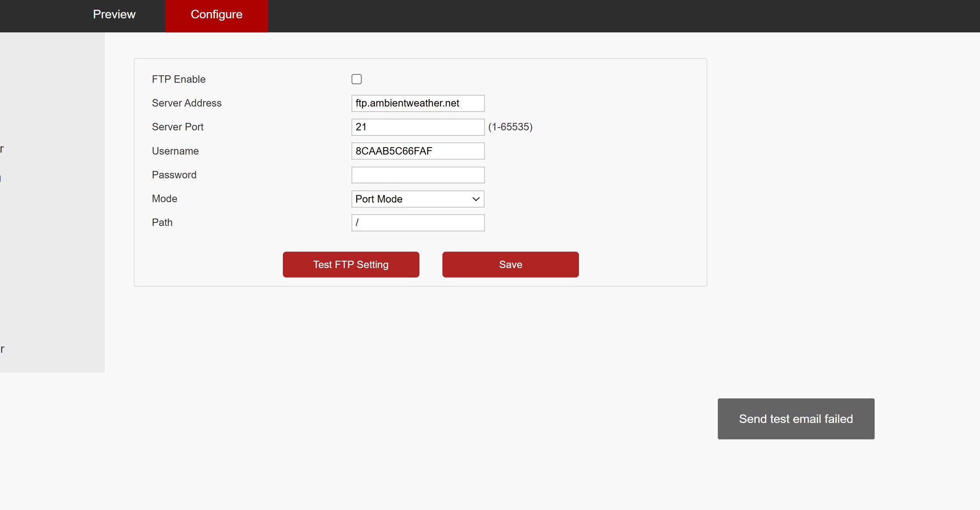Click the Server Port label text

178,127
